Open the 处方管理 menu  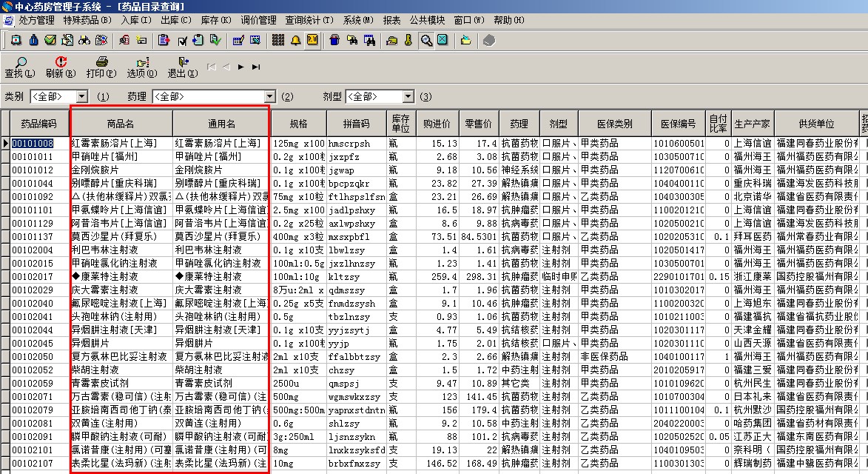tap(36, 20)
